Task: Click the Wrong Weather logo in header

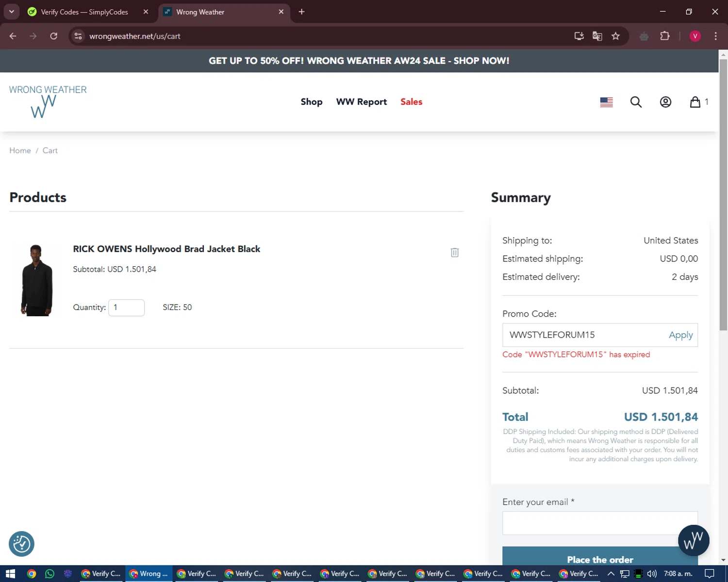Action: point(48,101)
